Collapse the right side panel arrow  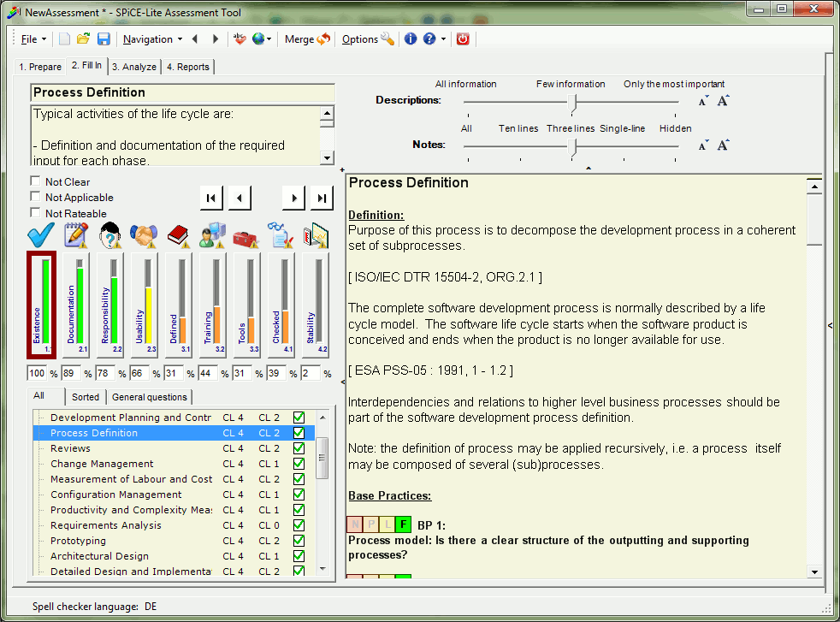pos(830,325)
